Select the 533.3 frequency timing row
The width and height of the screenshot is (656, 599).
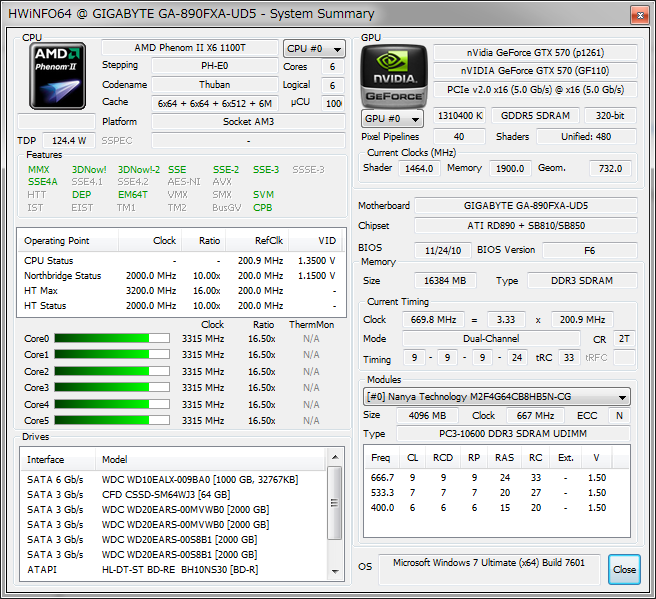click(x=497, y=492)
